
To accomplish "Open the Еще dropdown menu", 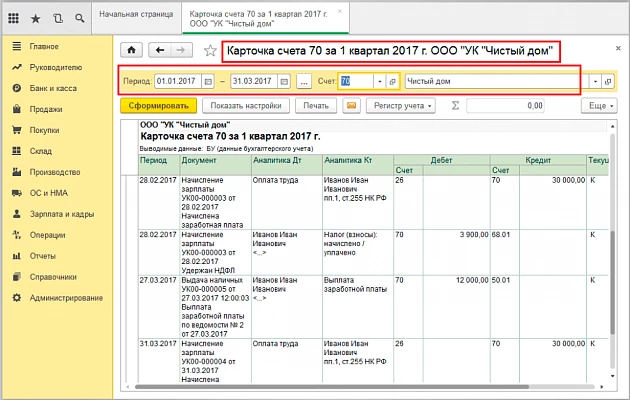I will pyautogui.click(x=599, y=106).
